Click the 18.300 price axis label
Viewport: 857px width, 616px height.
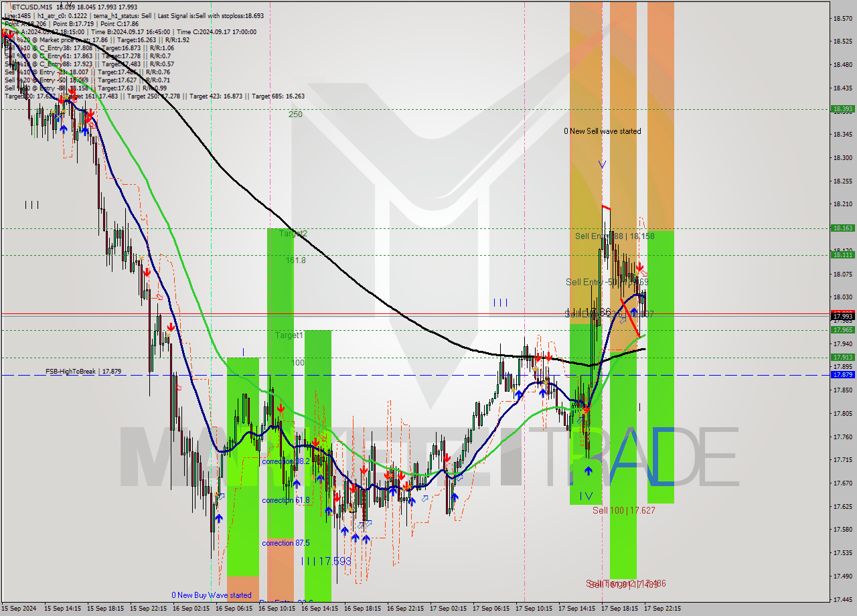tap(842, 158)
